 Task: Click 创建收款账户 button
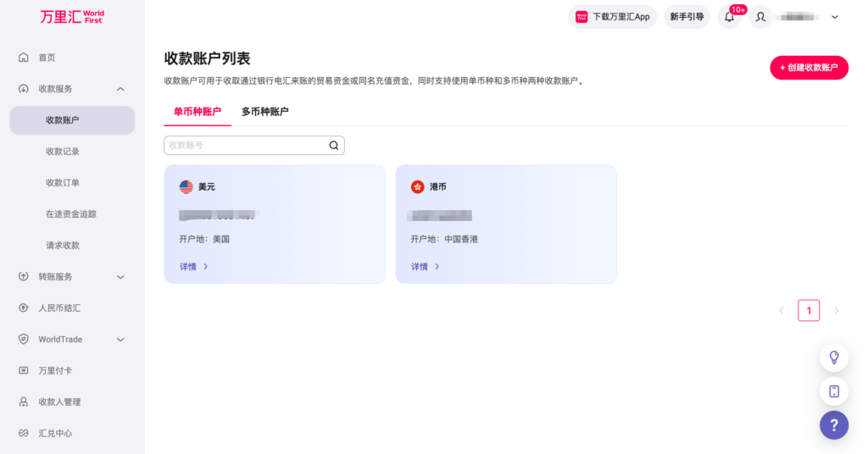809,68
